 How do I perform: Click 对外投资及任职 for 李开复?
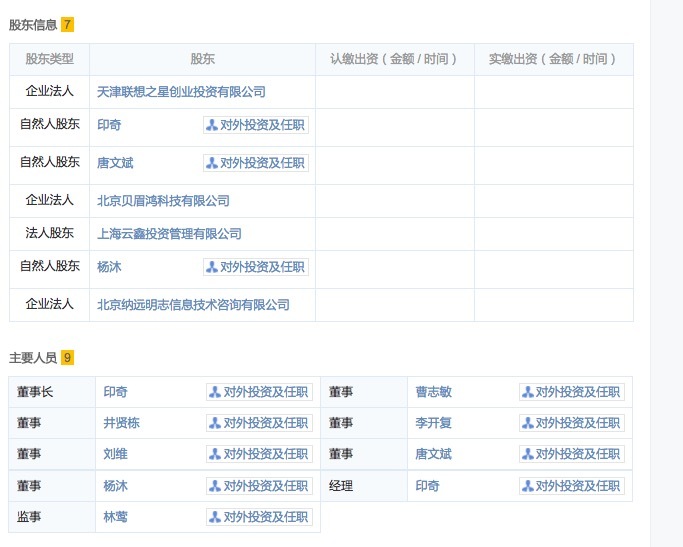pyautogui.click(x=571, y=423)
